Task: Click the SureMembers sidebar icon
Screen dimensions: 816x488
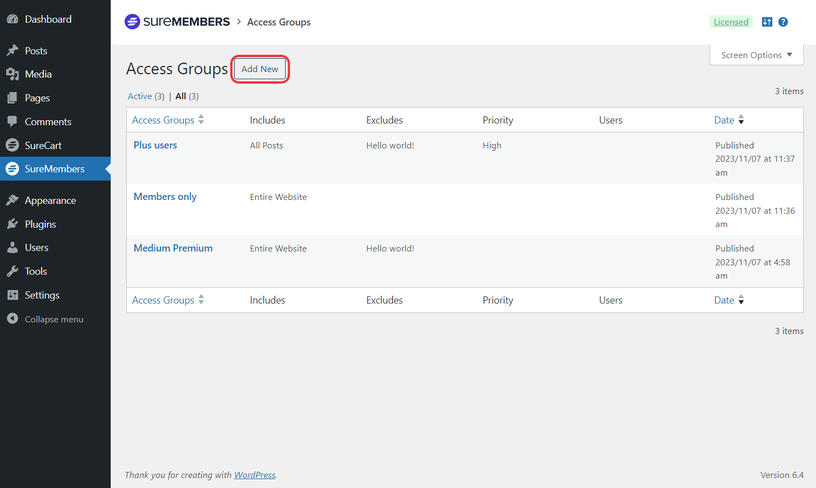Action: (x=12, y=169)
